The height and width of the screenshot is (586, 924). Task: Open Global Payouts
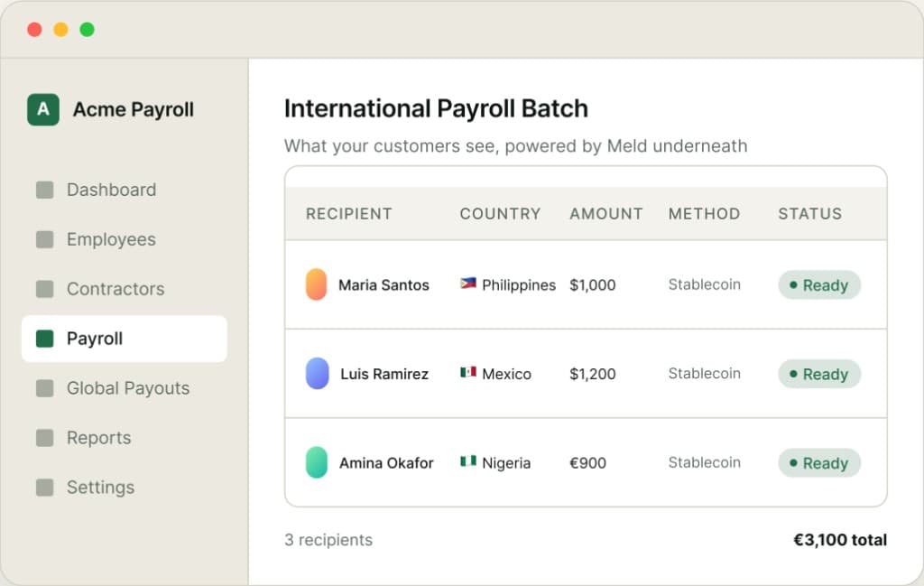[x=125, y=388]
